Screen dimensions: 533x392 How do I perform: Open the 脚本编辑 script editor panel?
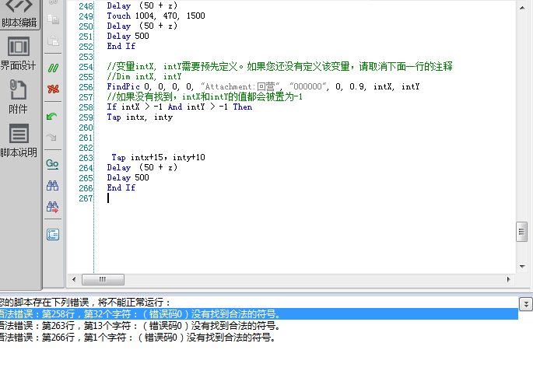click(18, 13)
